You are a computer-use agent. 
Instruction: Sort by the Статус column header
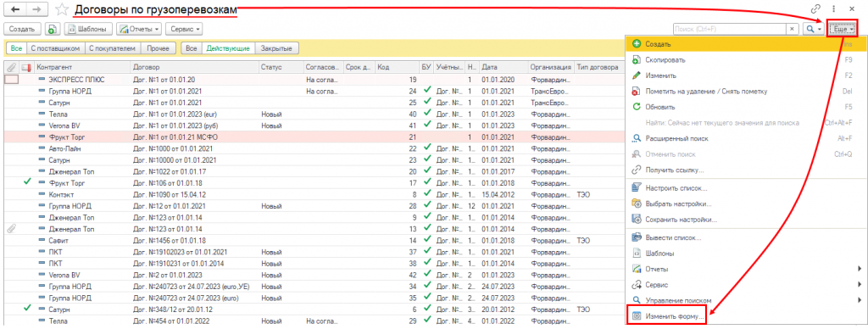coord(281,67)
